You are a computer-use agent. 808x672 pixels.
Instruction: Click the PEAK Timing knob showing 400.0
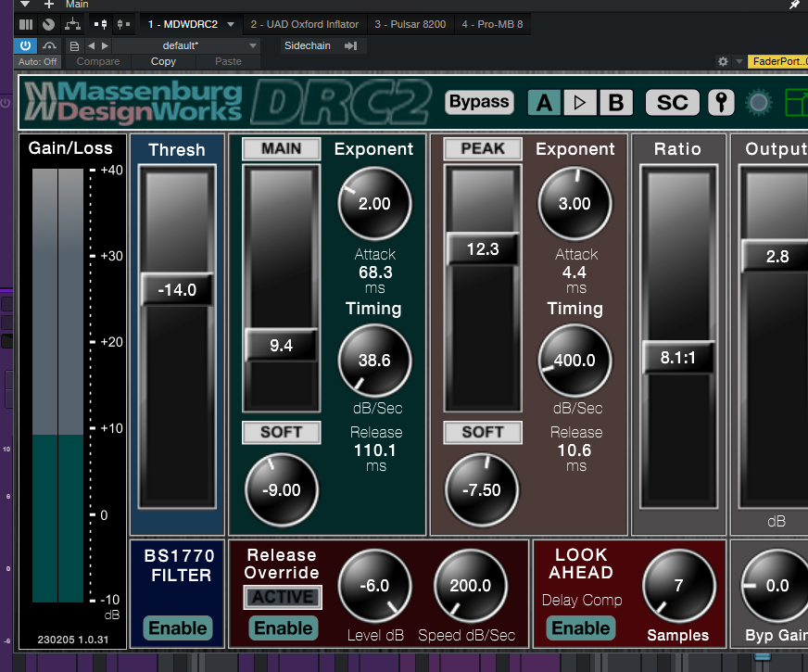point(575,361)
